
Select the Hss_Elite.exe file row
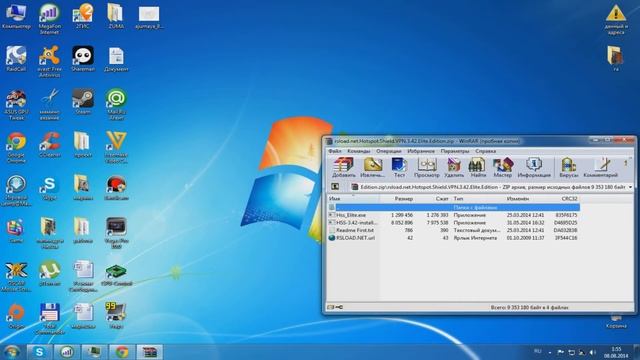tap(453, 215)
